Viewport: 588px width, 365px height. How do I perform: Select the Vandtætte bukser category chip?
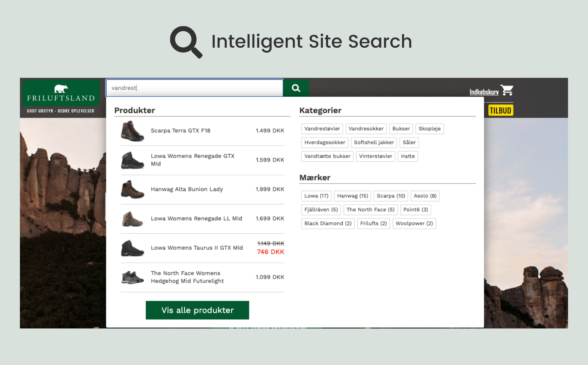[327, 156]
